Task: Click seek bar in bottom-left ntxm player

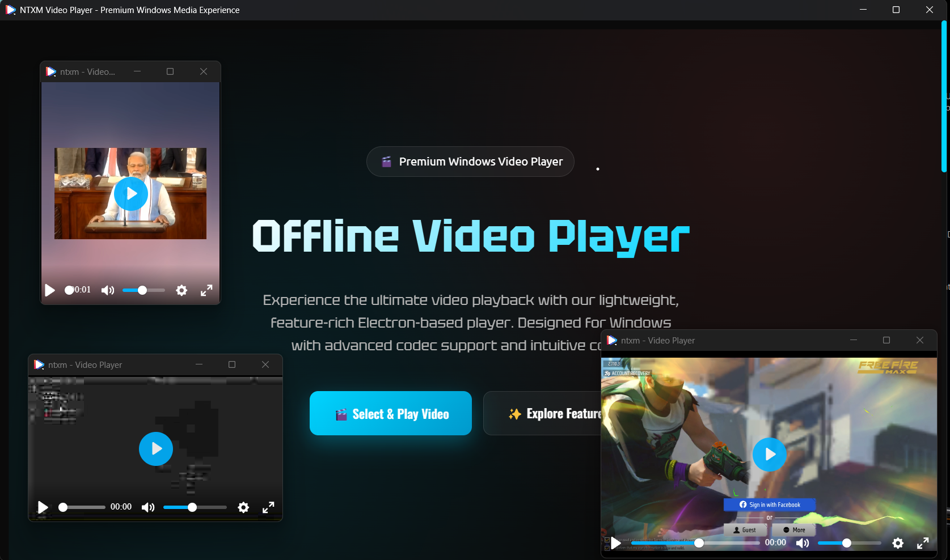Action: point(82,507)
